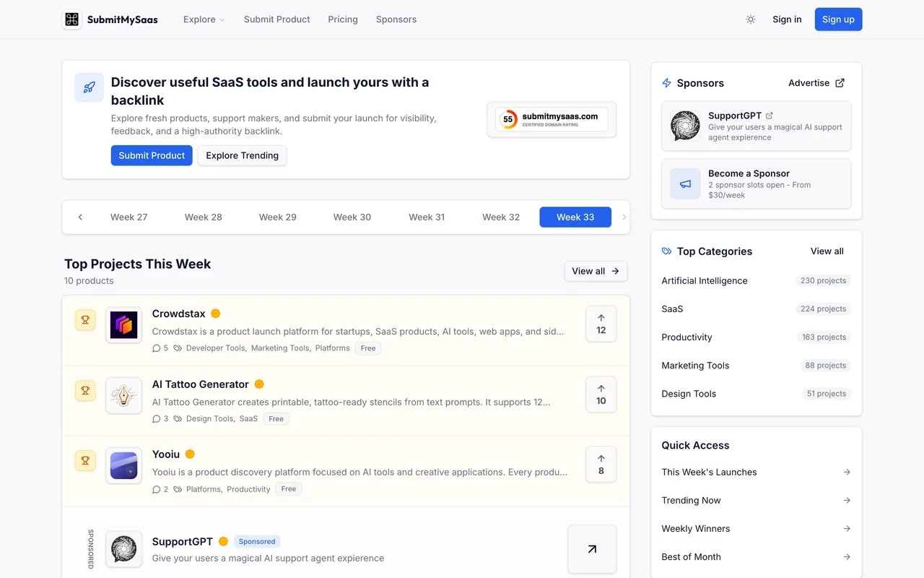The width and height of the screenshot is (924, 578).
Task: Upvote Yooiu with the arrow button
Action: point(601,465)
